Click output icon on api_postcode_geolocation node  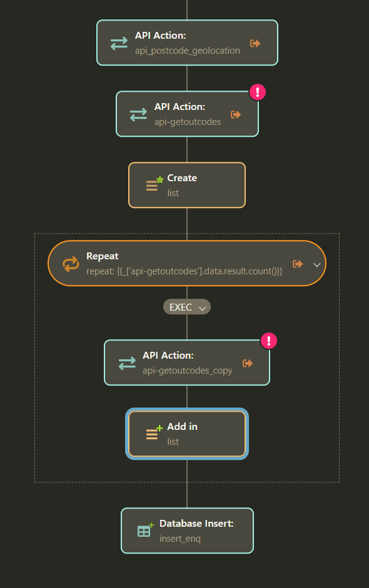coord(255,44)
